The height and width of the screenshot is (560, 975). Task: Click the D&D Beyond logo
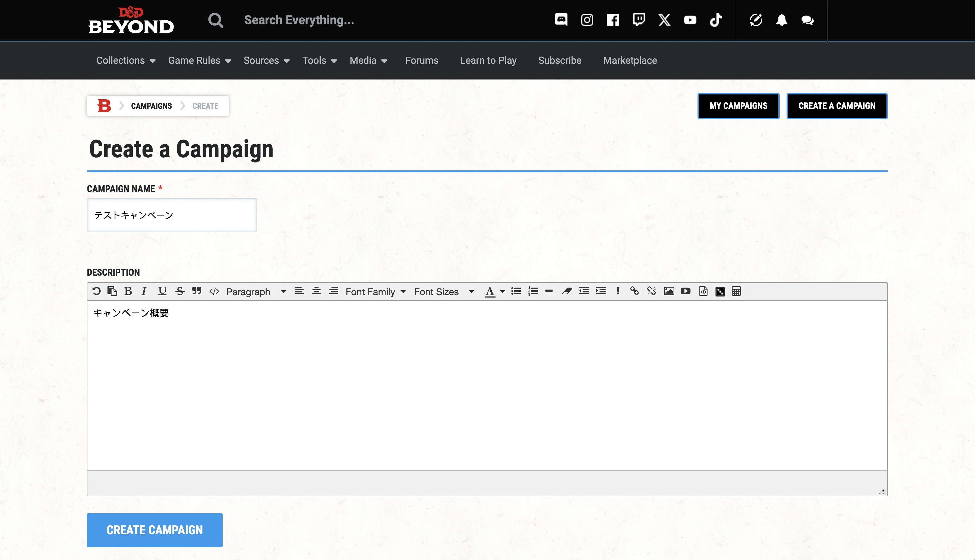click(x=131, y=20)
